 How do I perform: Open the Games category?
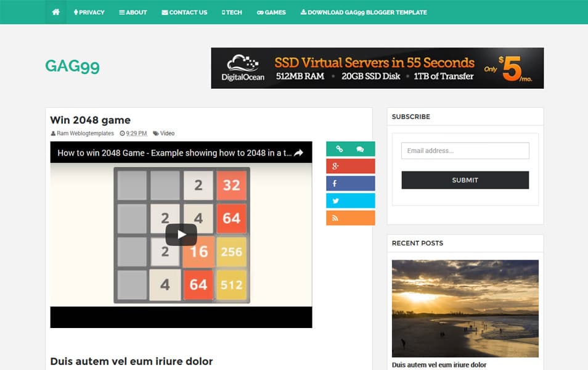tap(271, 12)
